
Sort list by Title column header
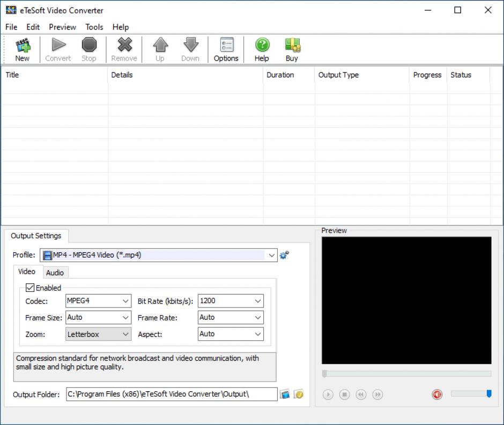(x=54, y=75)
